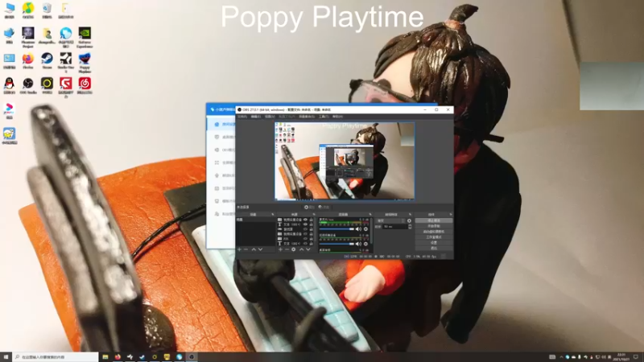
Task: Click the bottom button in OBS Controls
Action: [434, 249]
